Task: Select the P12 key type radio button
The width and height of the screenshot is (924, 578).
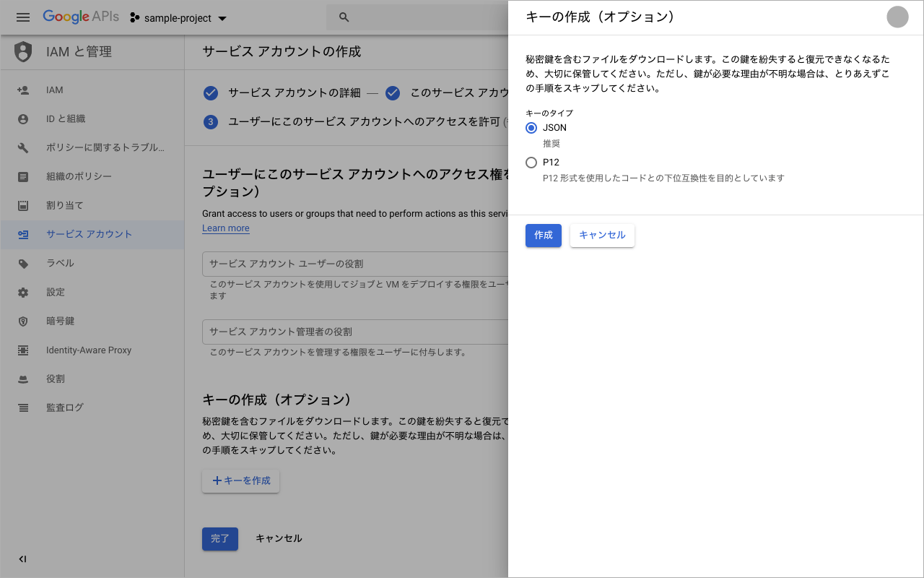Action: [531, 162]
